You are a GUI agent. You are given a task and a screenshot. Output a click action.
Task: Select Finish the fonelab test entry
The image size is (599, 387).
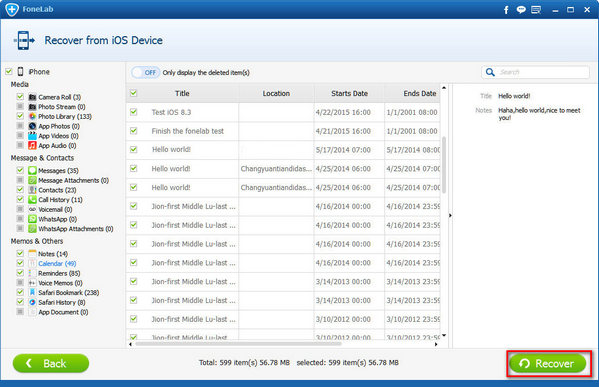tap(188, 131)
